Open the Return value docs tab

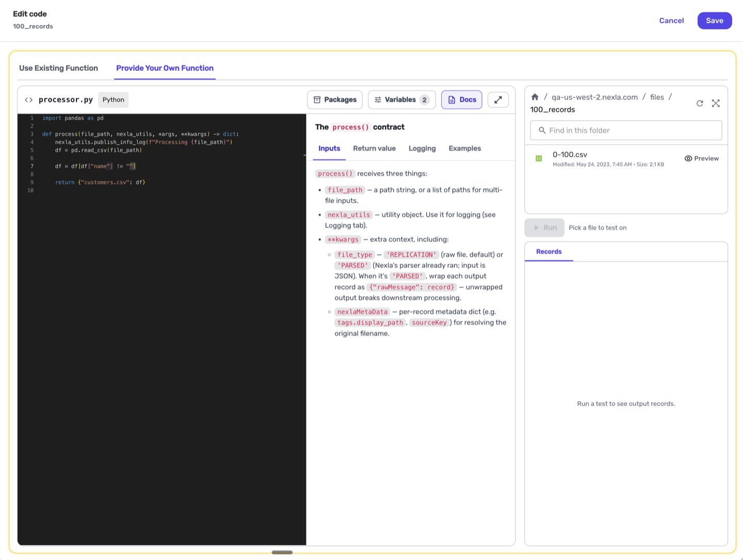click(374, 149)
